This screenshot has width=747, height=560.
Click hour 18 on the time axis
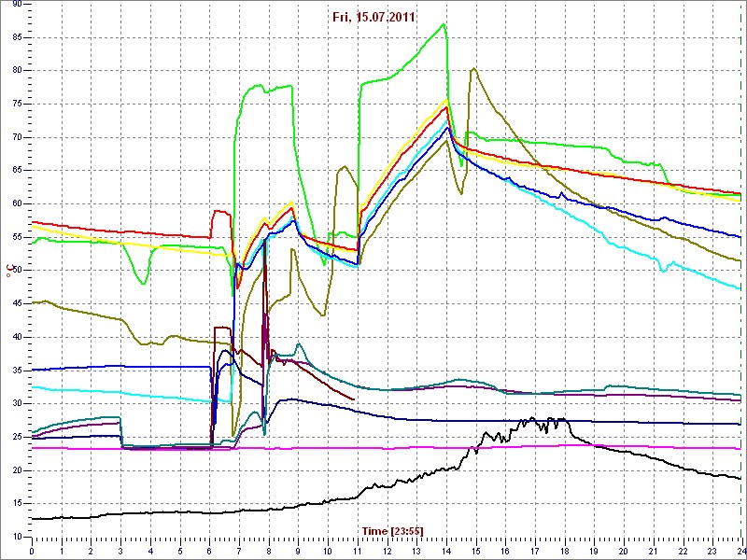point(564,551)
